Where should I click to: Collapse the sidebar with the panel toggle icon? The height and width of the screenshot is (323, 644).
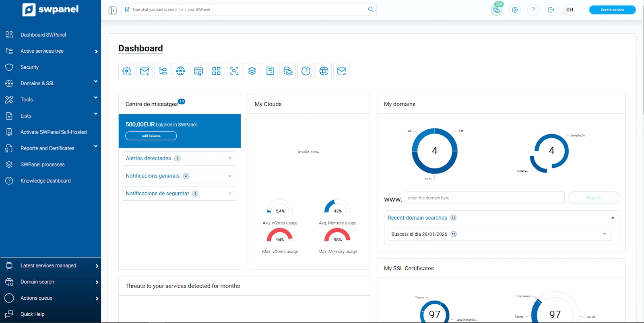point(113,10)
